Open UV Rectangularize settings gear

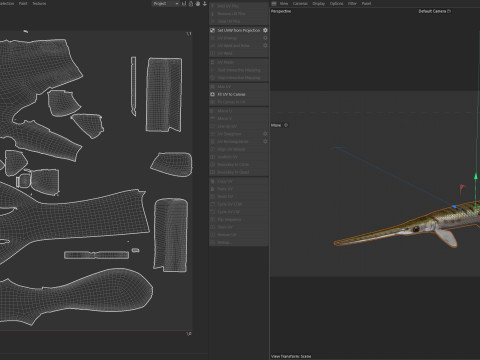point(265,142)
